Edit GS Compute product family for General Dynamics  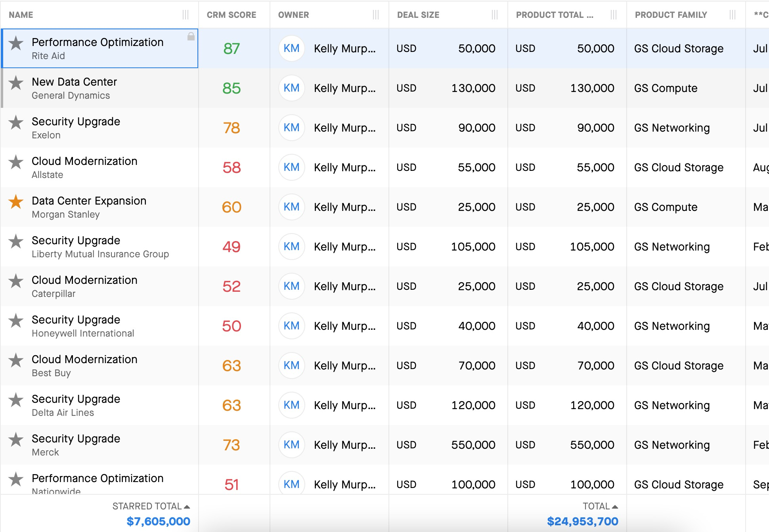click(x=686, y=88)
